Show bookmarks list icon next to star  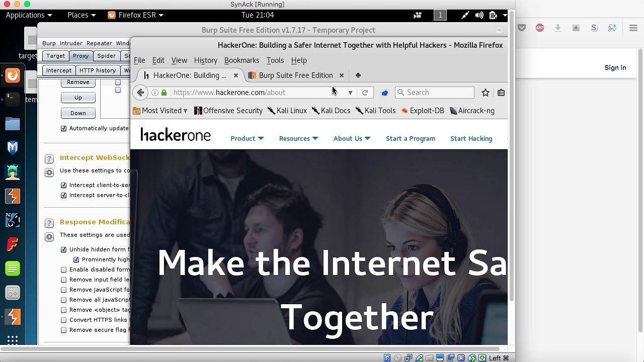coord(501,93)
